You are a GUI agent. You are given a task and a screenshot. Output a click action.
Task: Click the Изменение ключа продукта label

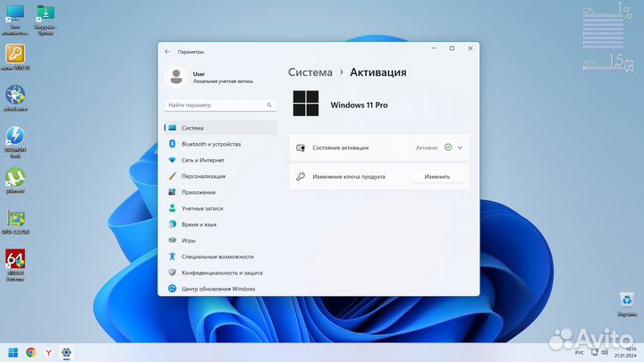coord(349,176)
